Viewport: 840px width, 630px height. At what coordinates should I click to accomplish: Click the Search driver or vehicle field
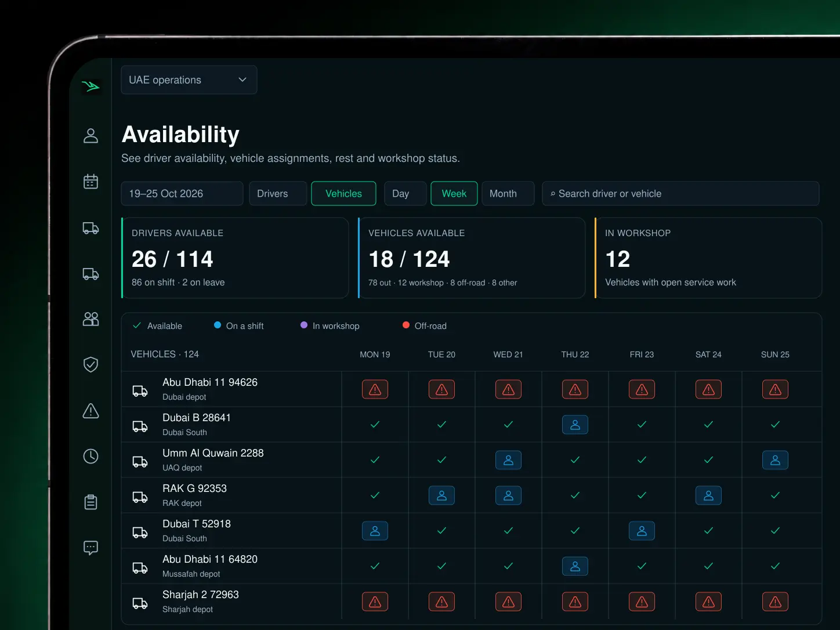click(x=680, y=194)
